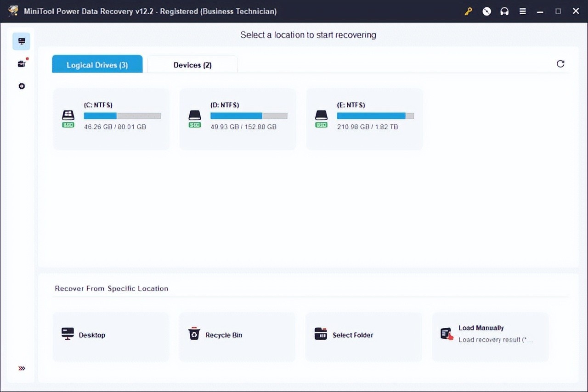The image size is (588, 392).
Task: Expand the sidebar with the double-arrow icon
Action: (x=22, y=368)
